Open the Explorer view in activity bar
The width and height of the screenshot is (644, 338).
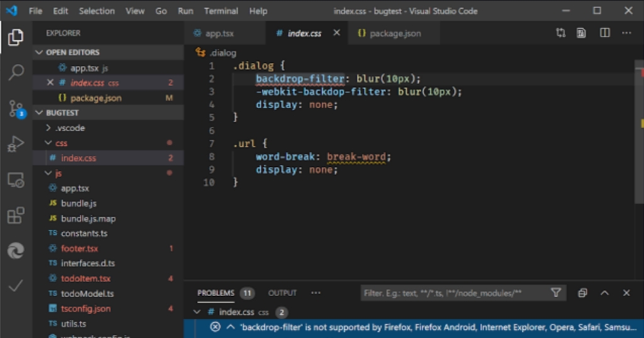(16, 37)
